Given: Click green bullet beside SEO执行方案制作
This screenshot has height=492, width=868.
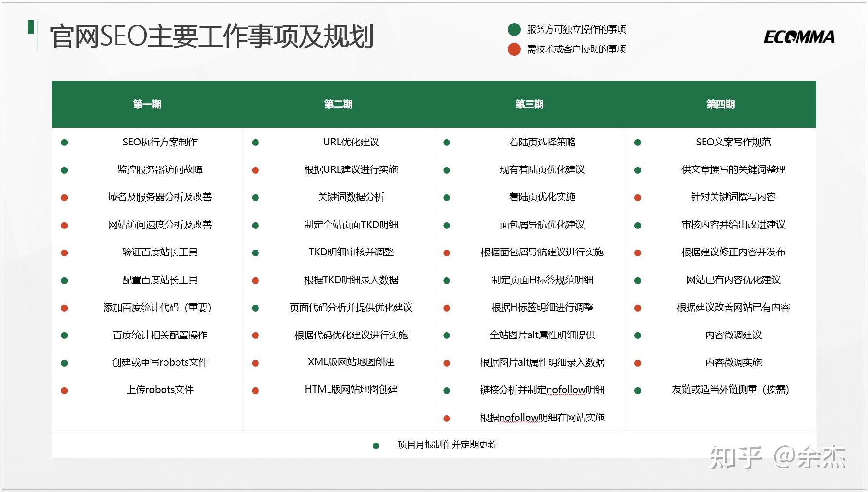Looking at the screenshot, I should pos(64,143).
